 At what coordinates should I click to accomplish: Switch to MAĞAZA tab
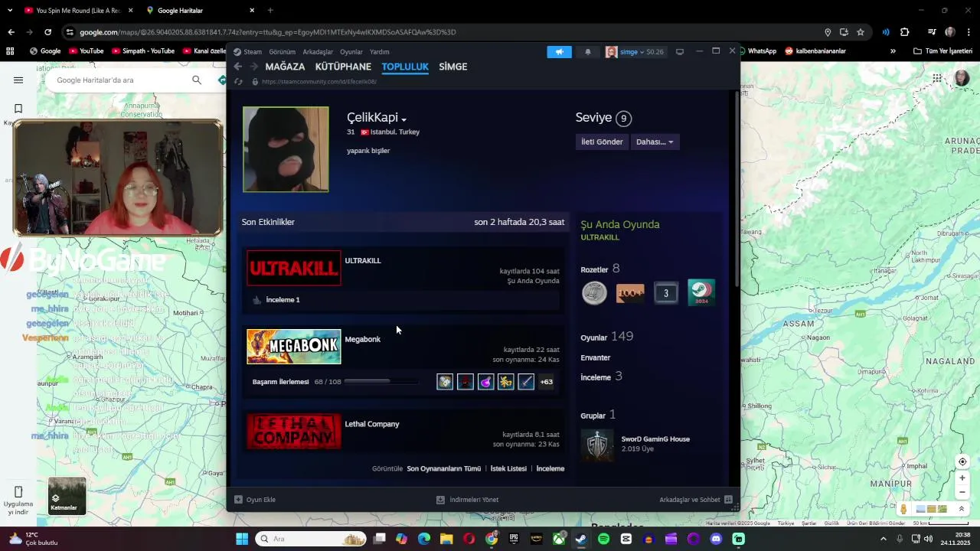coord(285,67)
